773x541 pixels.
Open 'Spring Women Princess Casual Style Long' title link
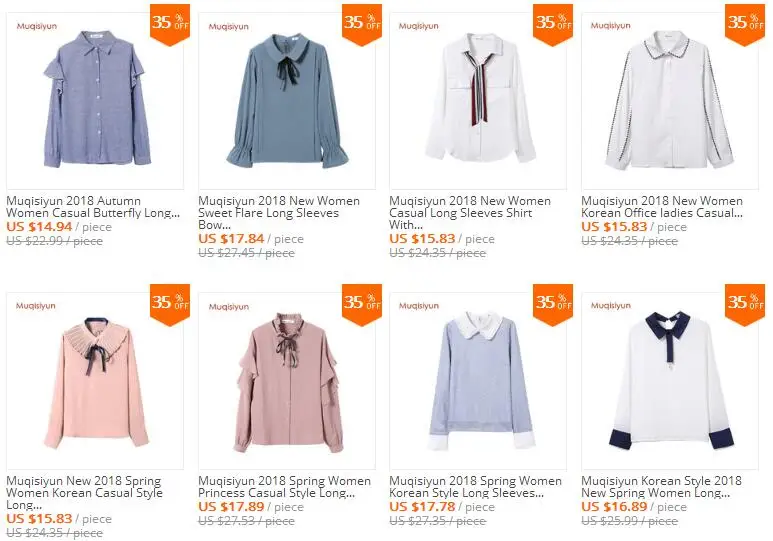click(284, 487)
